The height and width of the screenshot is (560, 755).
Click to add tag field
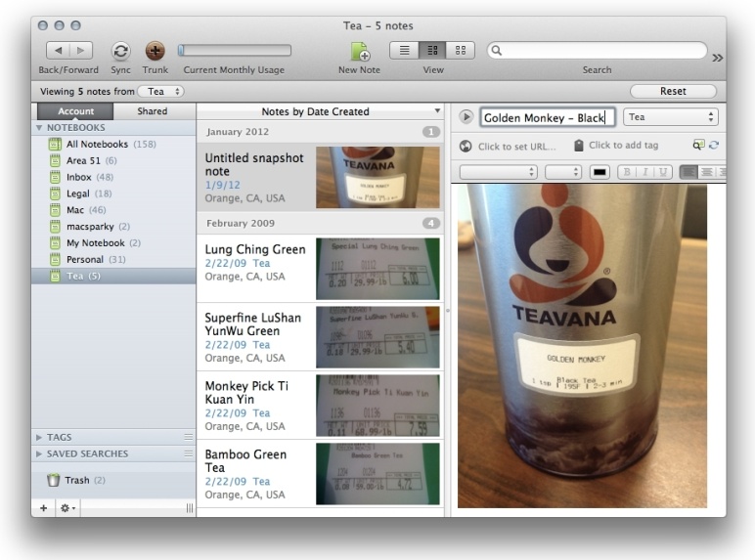[624, 146]
